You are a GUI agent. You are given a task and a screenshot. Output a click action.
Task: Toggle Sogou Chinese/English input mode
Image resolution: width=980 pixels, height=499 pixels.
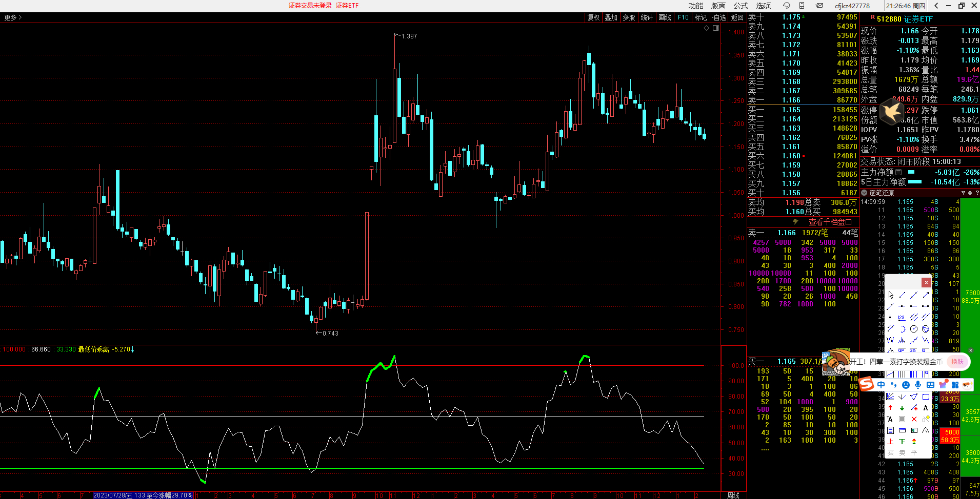[x=881, y=385]
